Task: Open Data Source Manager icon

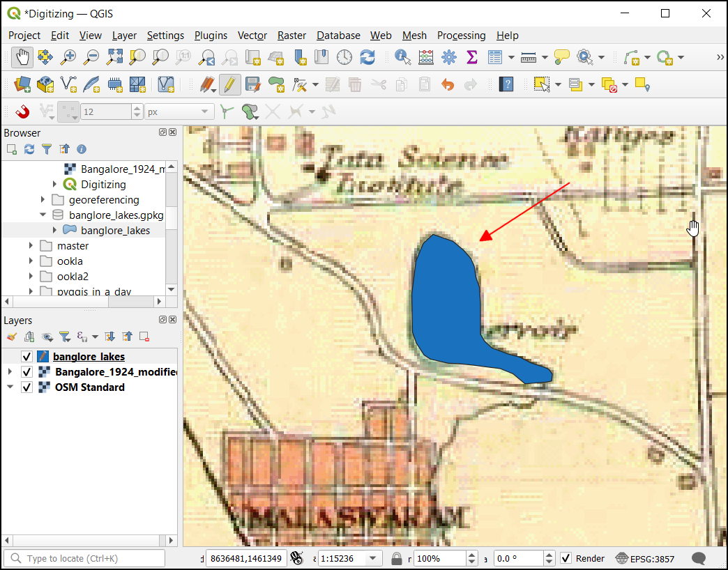Action: [x=22, y=85]
